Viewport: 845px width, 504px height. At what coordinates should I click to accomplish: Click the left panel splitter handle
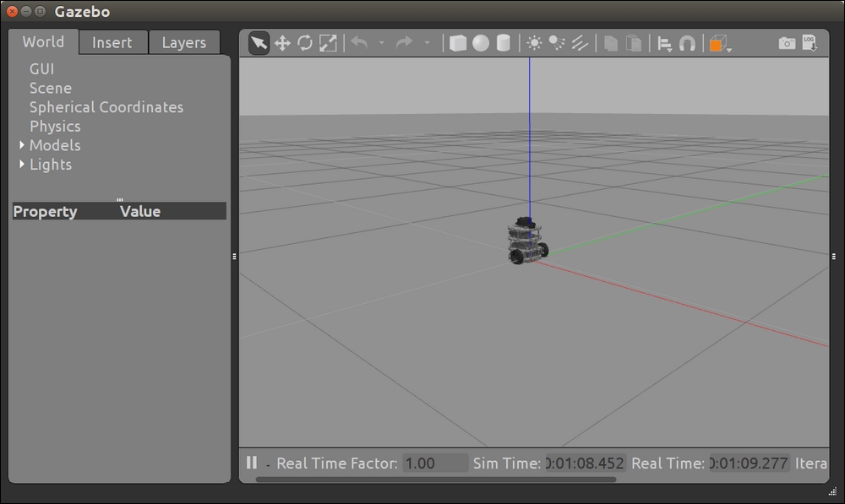click(x=234, y=257)
